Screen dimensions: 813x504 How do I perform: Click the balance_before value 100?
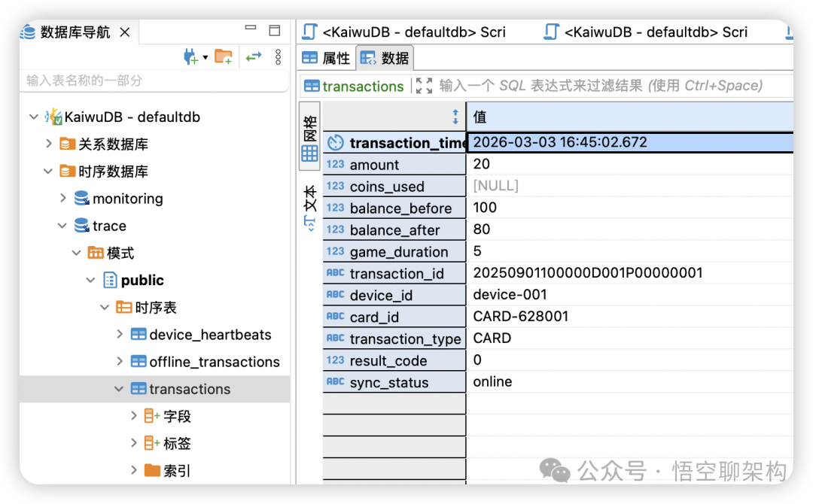631,207
